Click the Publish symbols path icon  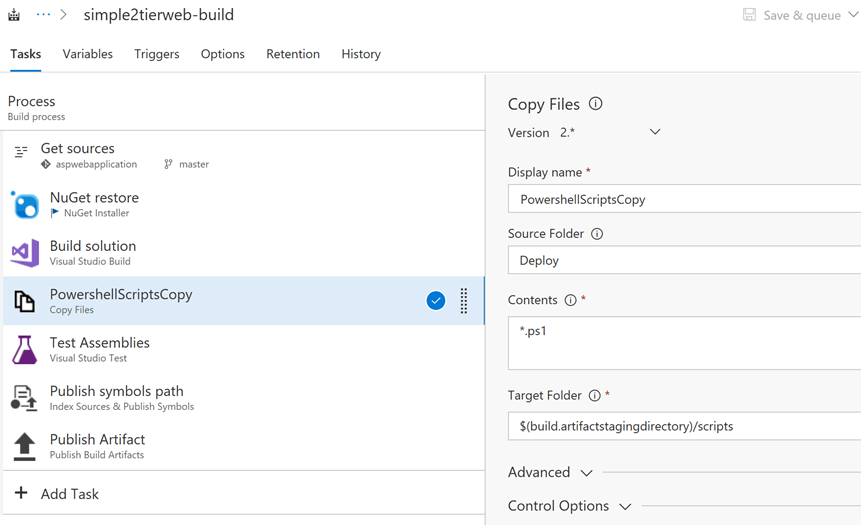[25, 398]
